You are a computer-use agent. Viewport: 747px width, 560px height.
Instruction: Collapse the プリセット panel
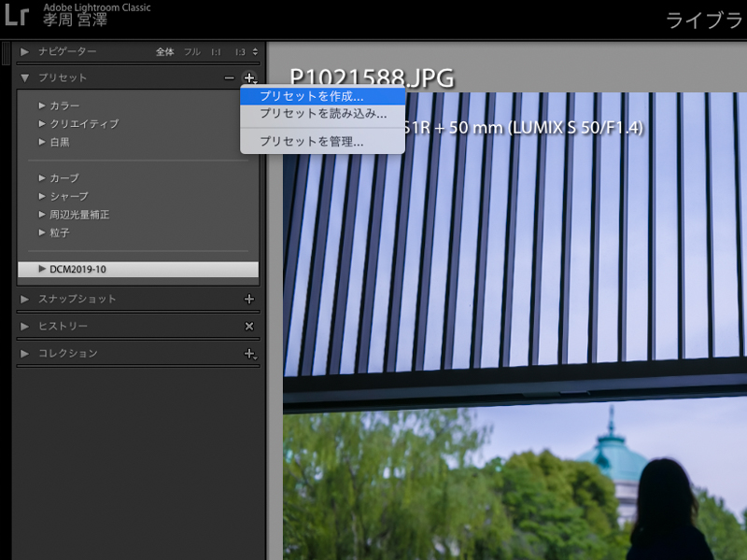[25, 77]
